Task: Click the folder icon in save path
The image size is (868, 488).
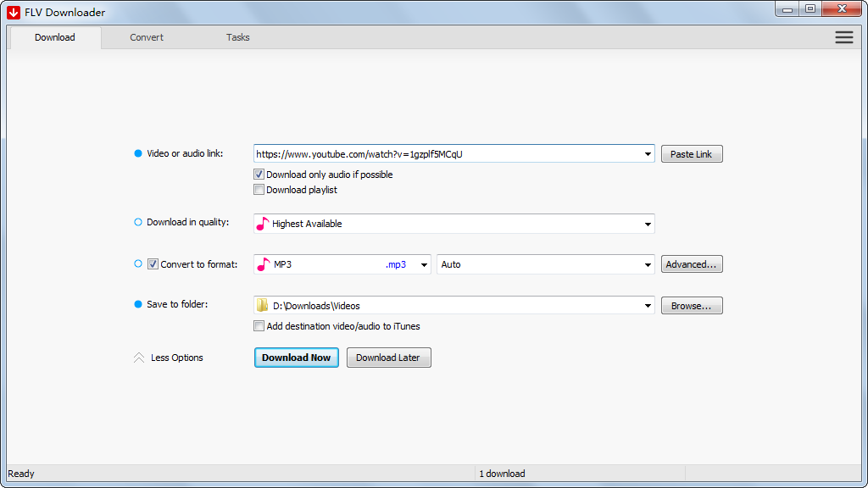Action: coord(263,305)
